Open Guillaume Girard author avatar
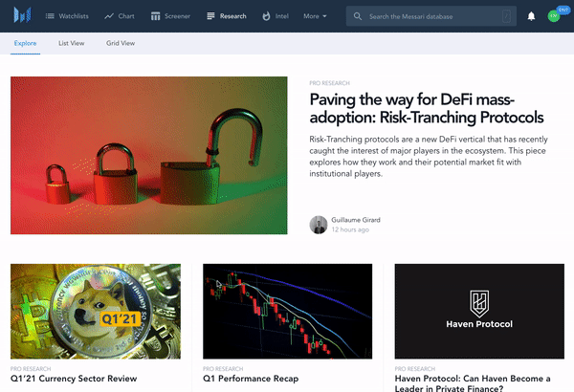 coord(319,225)
